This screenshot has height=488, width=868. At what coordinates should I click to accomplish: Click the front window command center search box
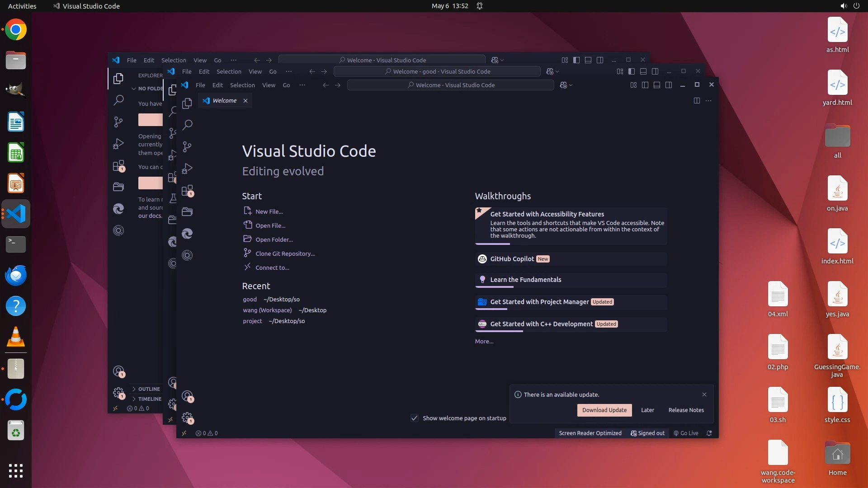point(450,85)
